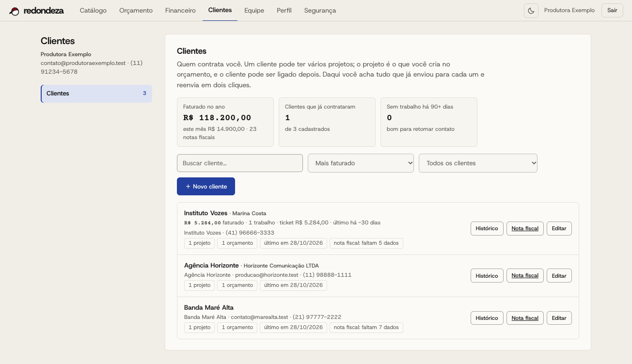Image resolution: width=632 pixels, height=364 pixels.
Task: Click the Agência Horizonte client name
Action: pyautogui.click(x=211, y=266)
